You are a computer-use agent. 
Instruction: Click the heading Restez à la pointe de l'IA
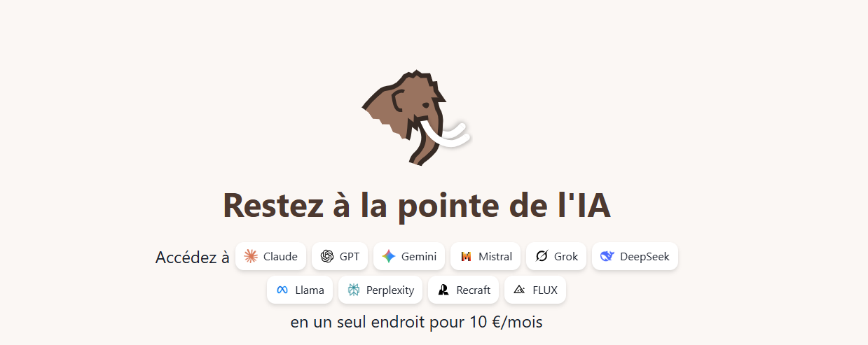pos(417,205)
